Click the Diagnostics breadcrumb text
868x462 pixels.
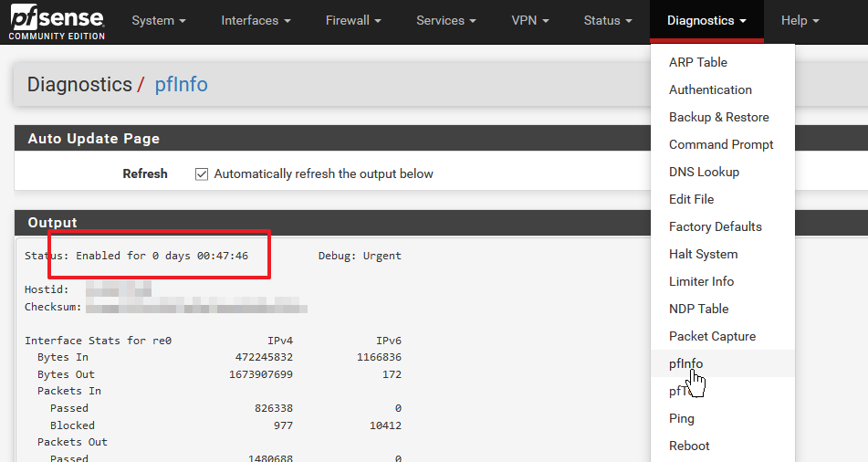[79, 84]
